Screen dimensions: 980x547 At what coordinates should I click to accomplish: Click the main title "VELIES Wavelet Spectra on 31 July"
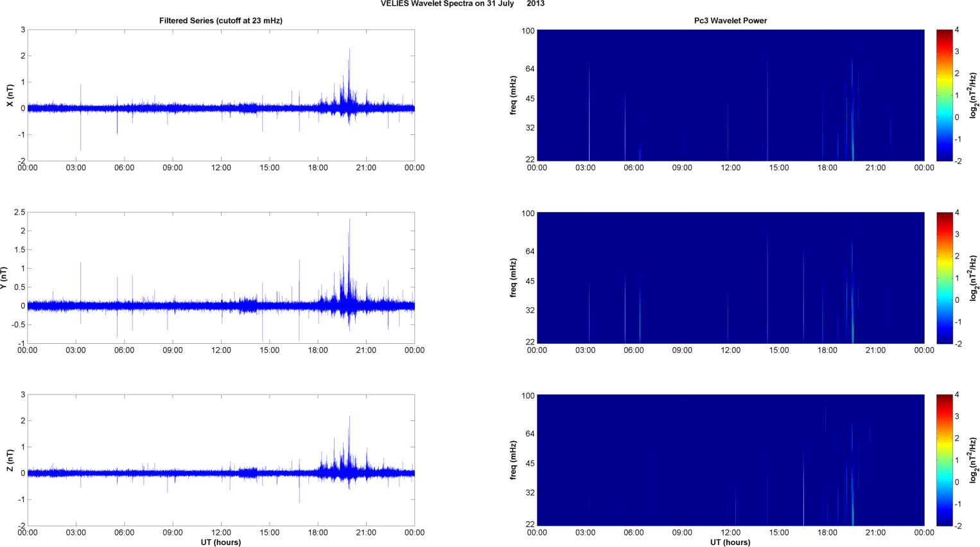448,4
